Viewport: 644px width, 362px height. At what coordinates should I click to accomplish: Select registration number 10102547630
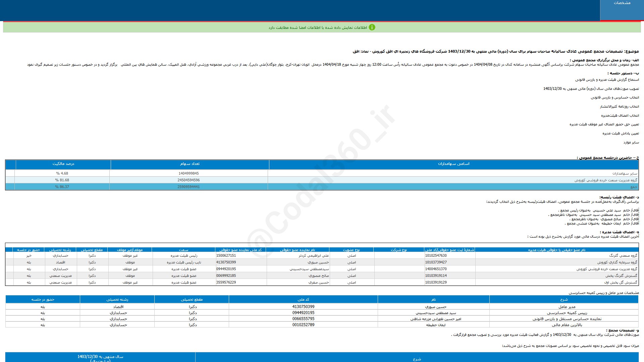[436, 256]
